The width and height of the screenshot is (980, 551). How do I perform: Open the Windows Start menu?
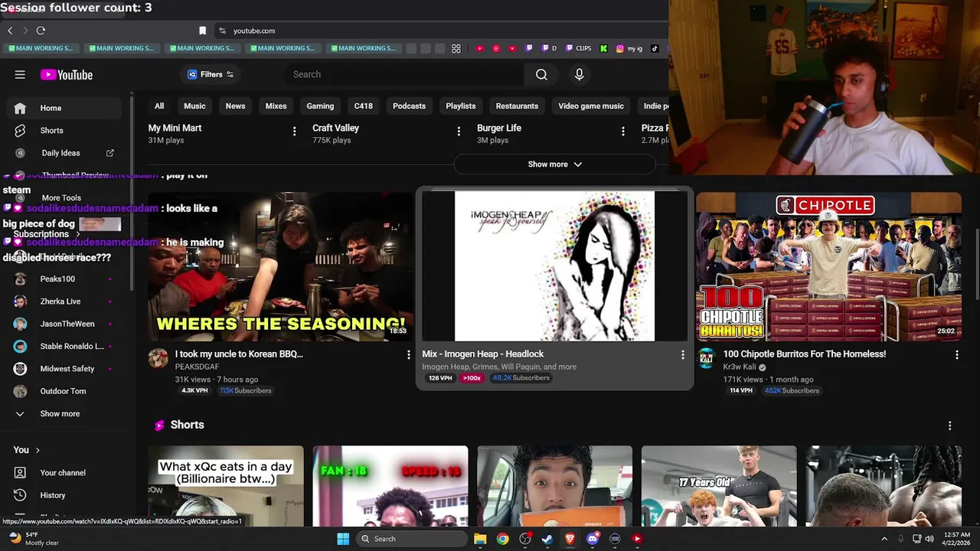click(343, 539)
